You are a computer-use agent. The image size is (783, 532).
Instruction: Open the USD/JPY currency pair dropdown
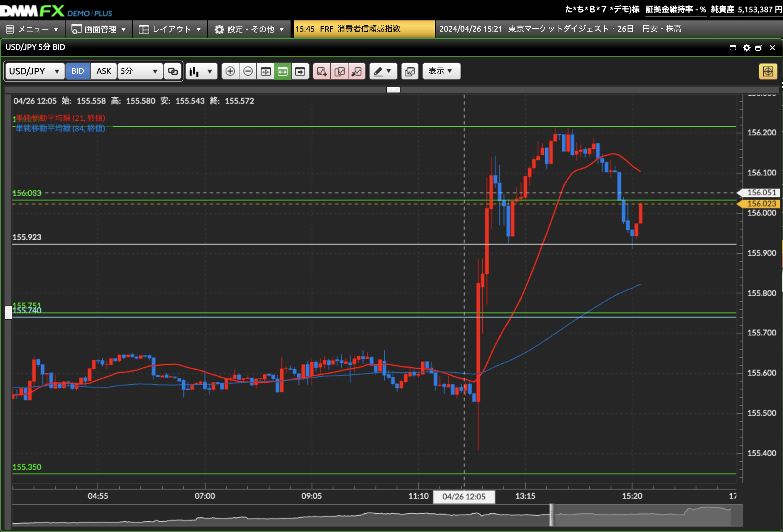35,71
